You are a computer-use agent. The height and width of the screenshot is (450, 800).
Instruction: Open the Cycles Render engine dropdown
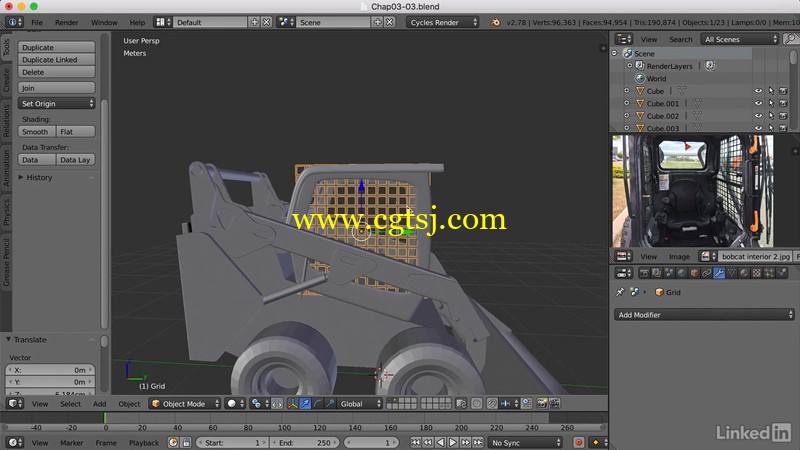[x=443, y=22]
